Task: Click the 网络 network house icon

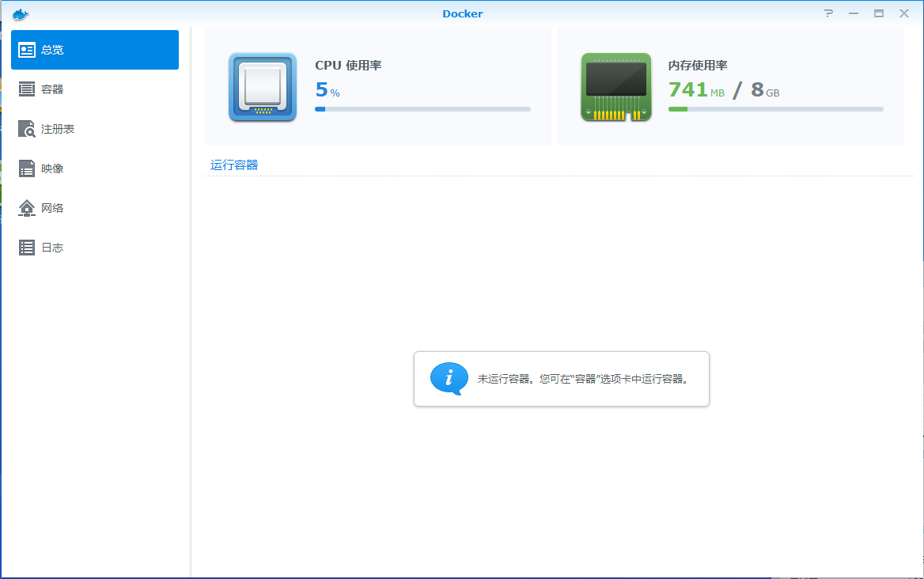Action: [x=27, y=208]
